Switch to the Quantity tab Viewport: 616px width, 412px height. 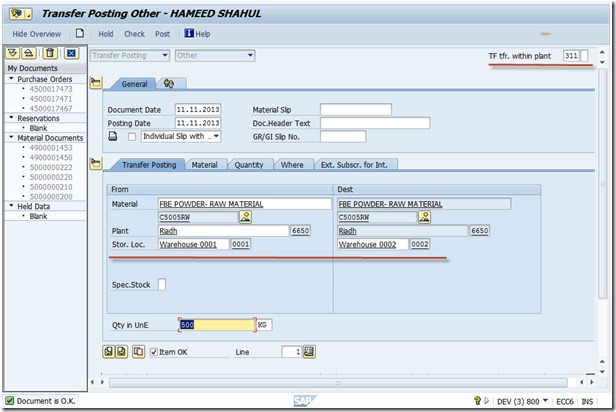pyautogui.click(x=249, y=165)
